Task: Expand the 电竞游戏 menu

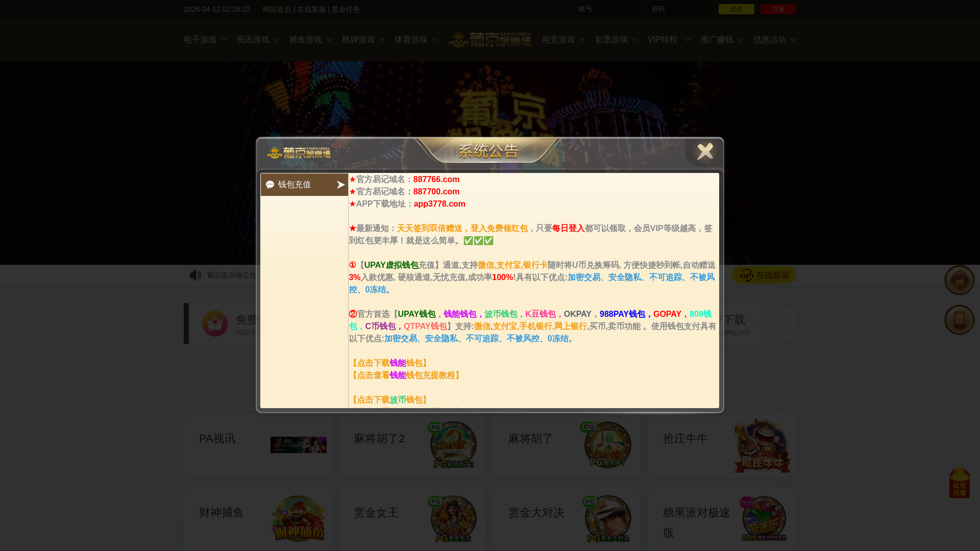Action: [563, 40]
